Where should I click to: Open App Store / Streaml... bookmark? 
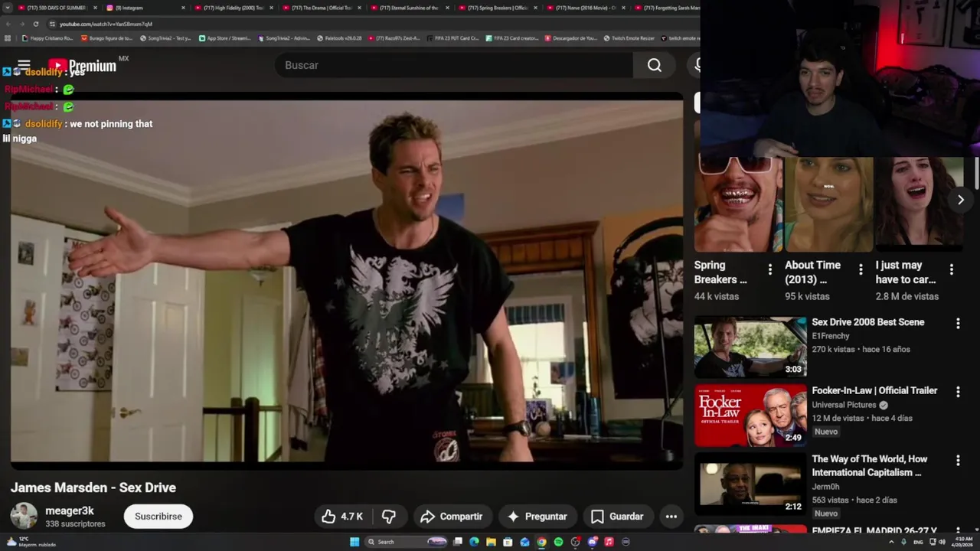tap(224, 38)
